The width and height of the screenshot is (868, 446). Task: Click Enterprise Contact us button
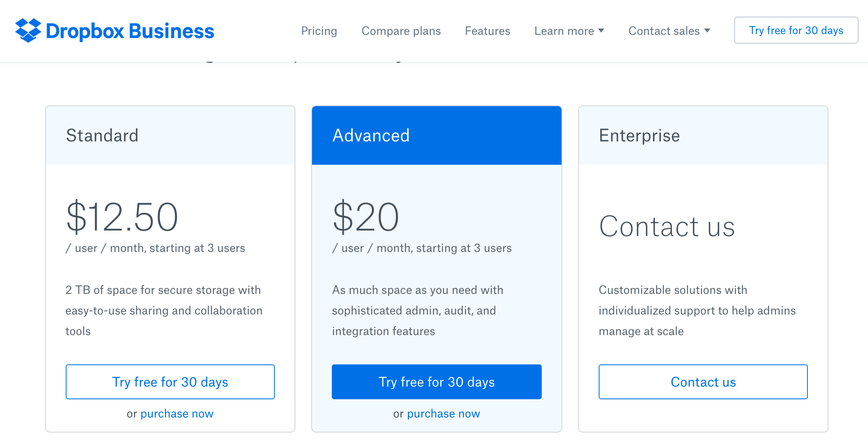tap(703, 382)
